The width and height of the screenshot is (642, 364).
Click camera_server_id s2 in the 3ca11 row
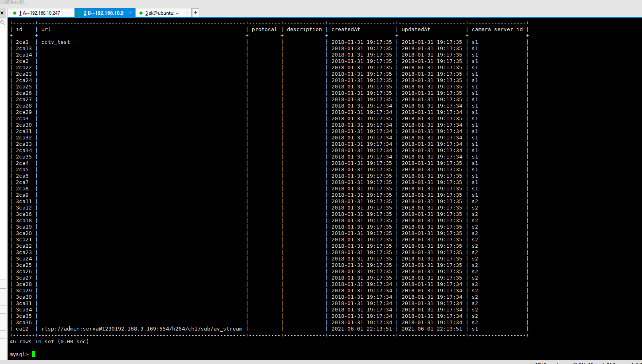(x=475, y=201)
